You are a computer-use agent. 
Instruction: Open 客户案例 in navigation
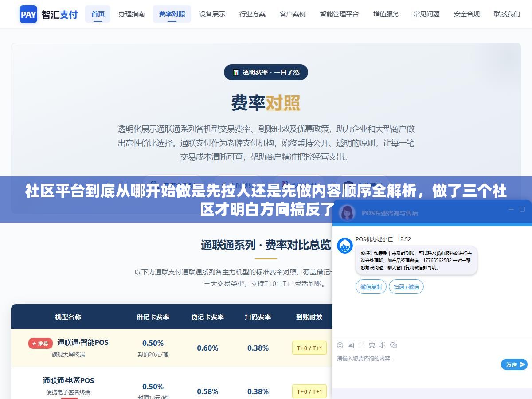point(293,14)
